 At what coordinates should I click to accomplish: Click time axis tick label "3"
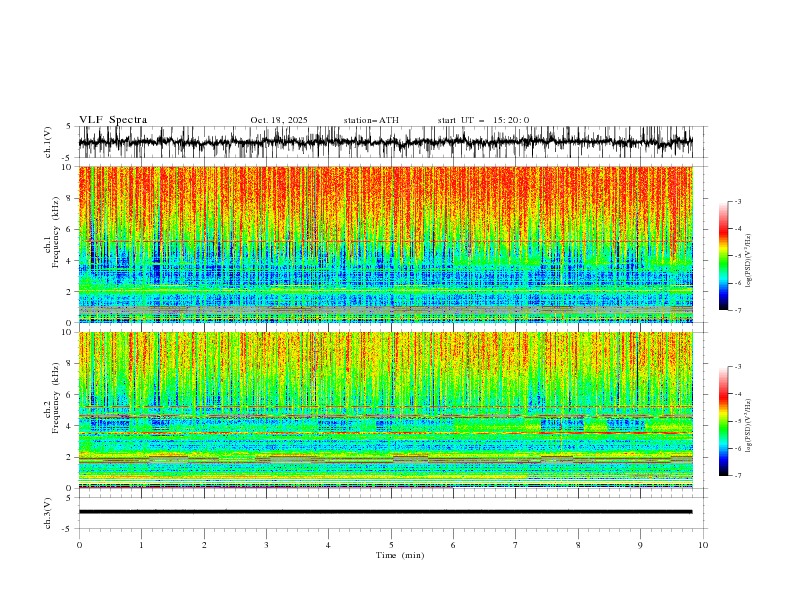(x=266, y=545)
